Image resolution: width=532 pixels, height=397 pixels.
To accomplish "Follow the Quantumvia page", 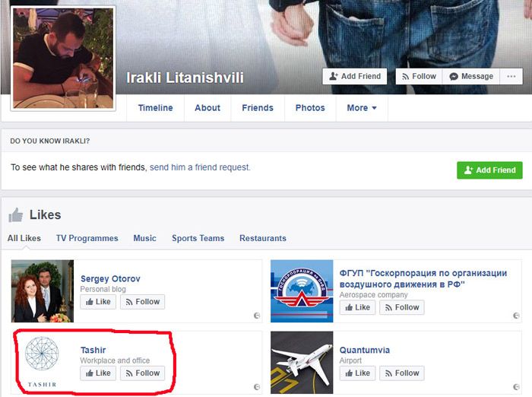I will (402, 373).
